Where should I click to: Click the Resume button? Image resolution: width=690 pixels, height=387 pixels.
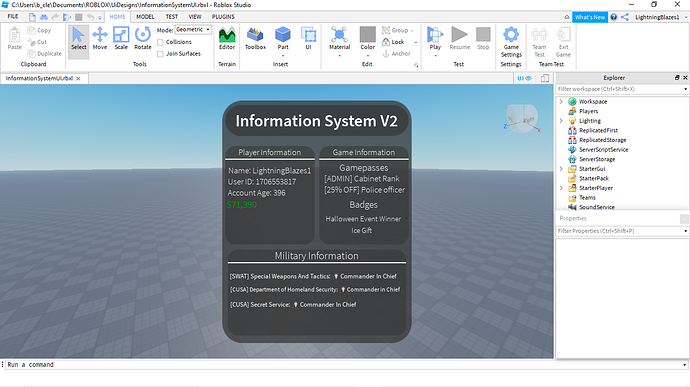tap(459, 38)
